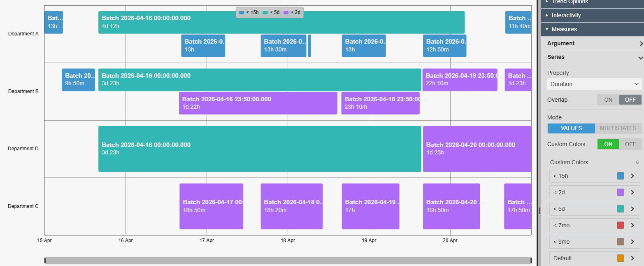Open the Argument settings row
644x266 pixels.
pos(592,43)
